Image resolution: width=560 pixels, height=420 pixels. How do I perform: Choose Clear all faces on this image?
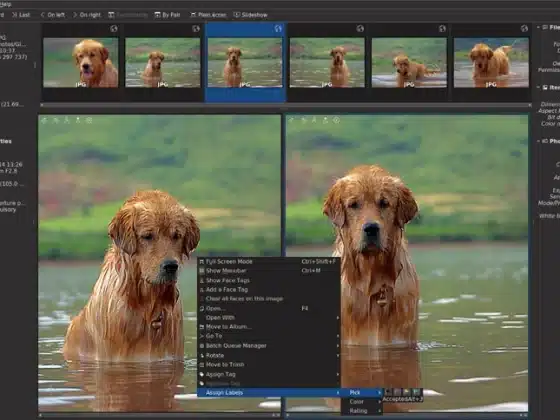pos(269,299)
